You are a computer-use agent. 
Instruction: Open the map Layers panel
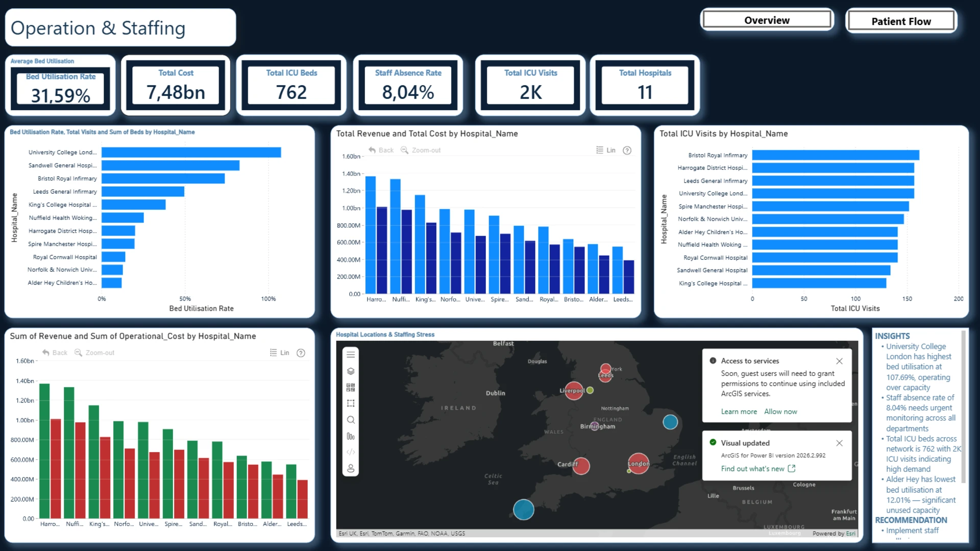[351, 371]
